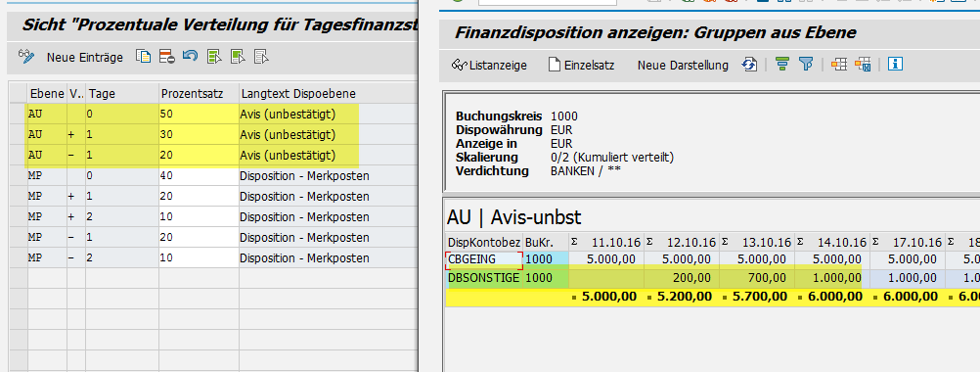Click the Einzelsatz button
The width and height of the screenshot is (980, 372).
pyautogui.click(x=581, y=65)
